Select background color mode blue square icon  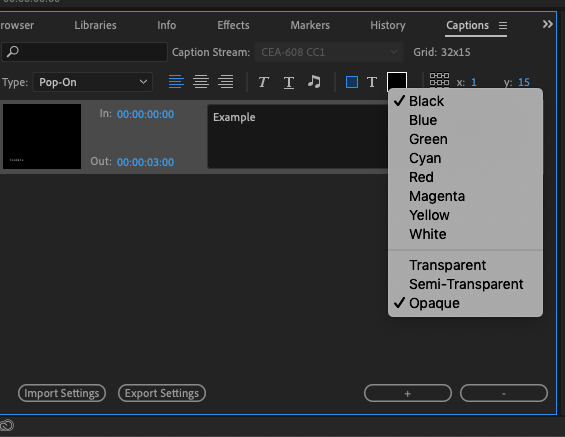[352, 82]
